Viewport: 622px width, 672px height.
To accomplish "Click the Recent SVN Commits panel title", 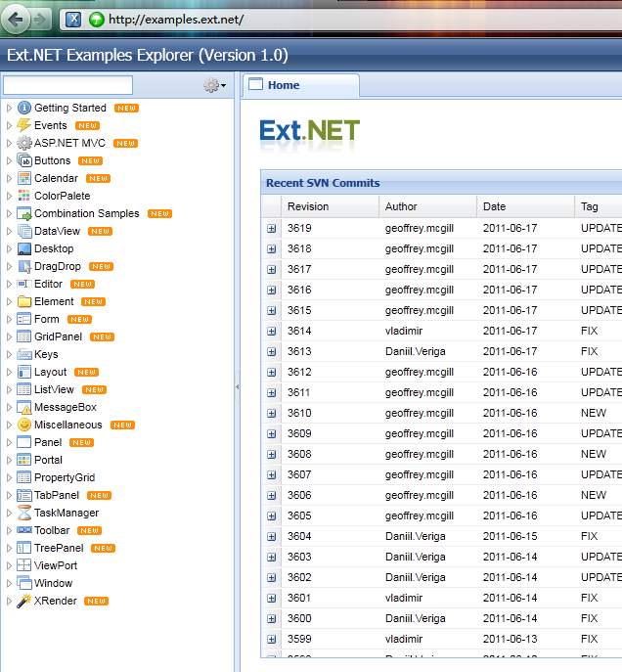I will 323,183.
